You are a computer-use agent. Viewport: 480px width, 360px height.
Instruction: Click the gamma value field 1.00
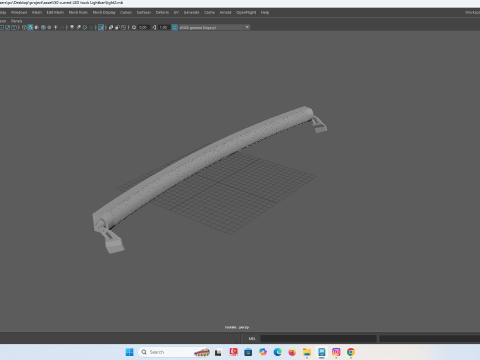[163, 27]
